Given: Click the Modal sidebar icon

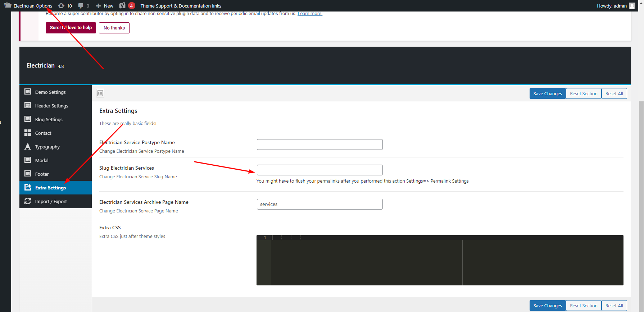Looking at the screenshot, I should [28, 160].
